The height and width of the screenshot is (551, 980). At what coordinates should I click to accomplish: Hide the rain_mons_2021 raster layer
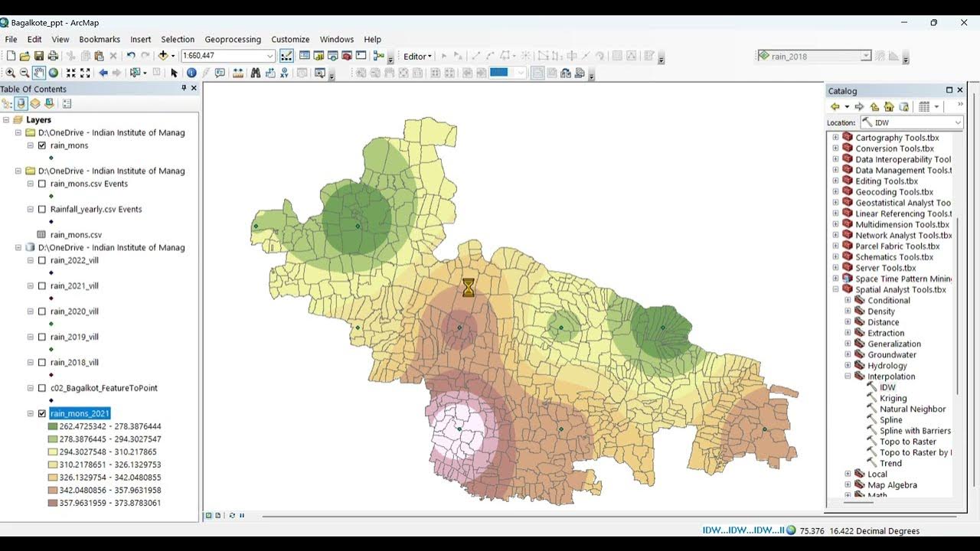point(42,413)
